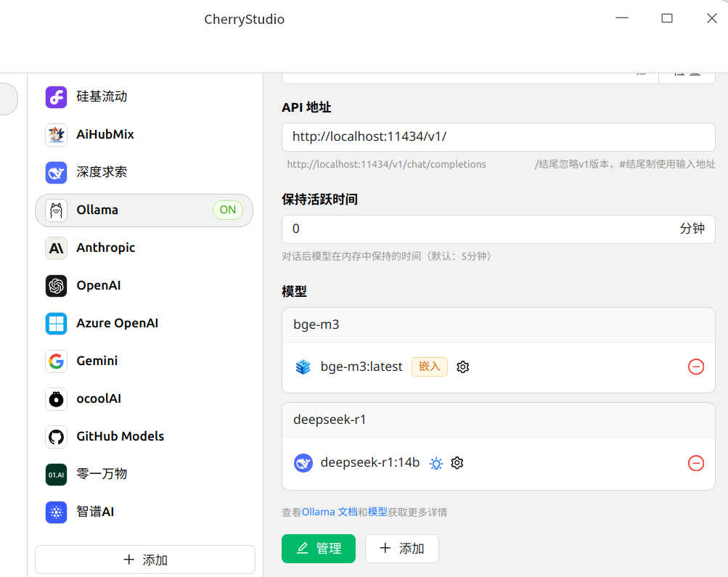This screenshot has height=577, width=728.
Task: Remove the bge-m3:latest model
Action: tap(696, 367)
